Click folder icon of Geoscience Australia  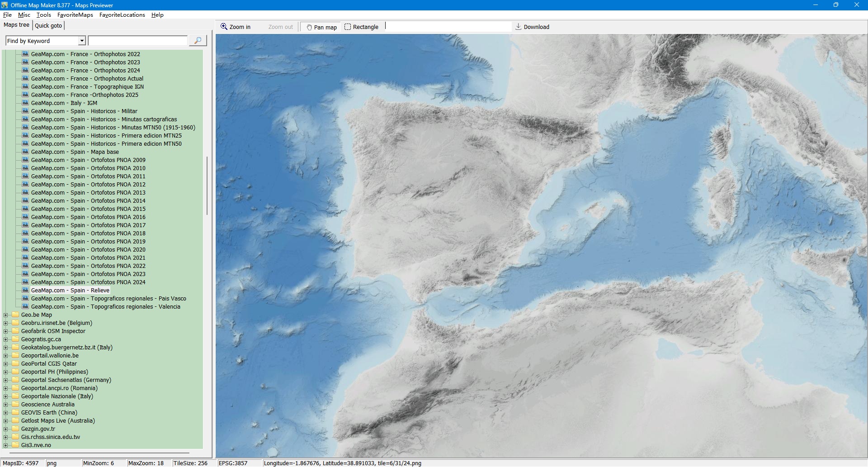coord(15,404)
